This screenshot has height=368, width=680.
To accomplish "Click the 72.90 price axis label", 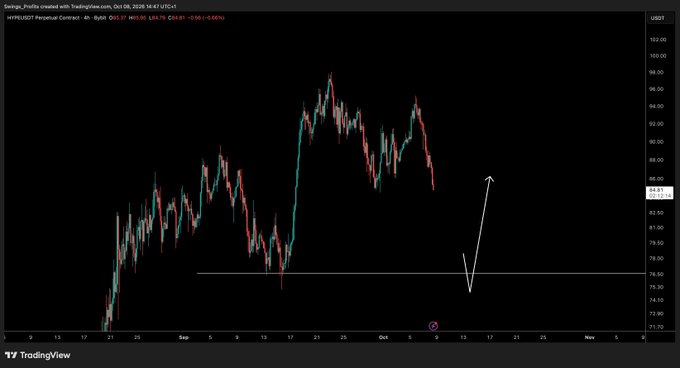I will click(657, 314).
